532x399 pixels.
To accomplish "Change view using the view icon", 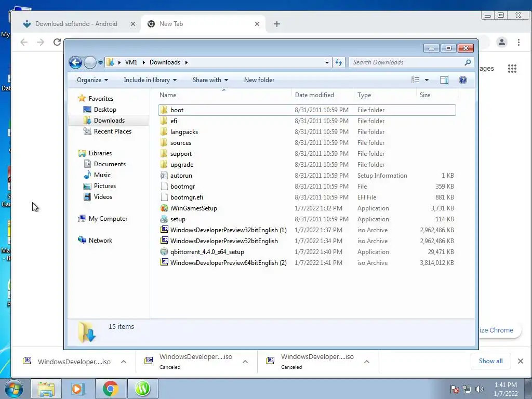I will tap(415, 80).
